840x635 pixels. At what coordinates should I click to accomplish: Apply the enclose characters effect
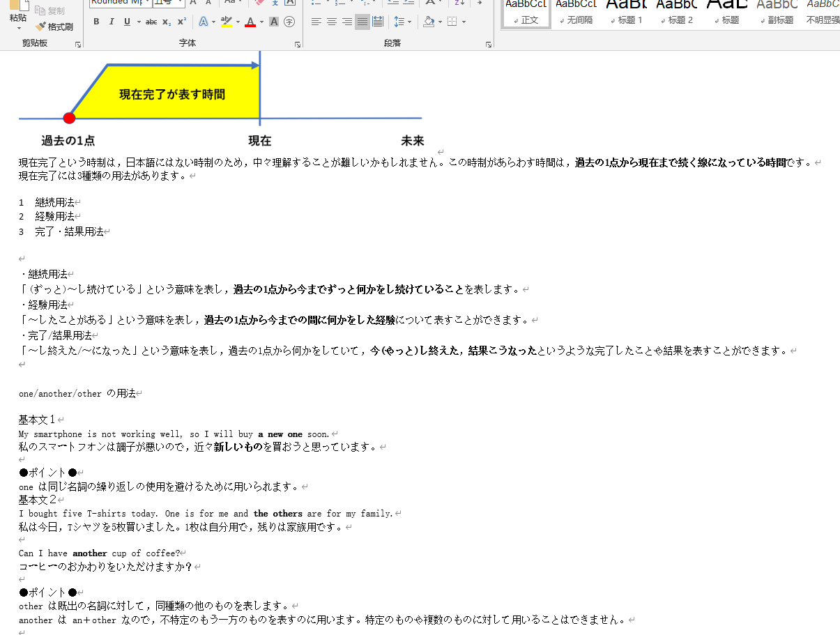click(x=289, y=22)
